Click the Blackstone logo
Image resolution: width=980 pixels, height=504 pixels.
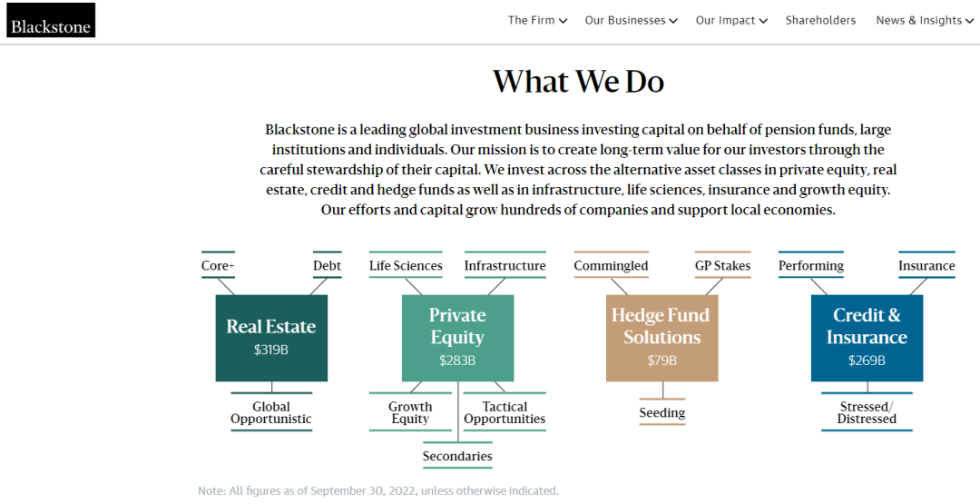[x=51, y=21]
